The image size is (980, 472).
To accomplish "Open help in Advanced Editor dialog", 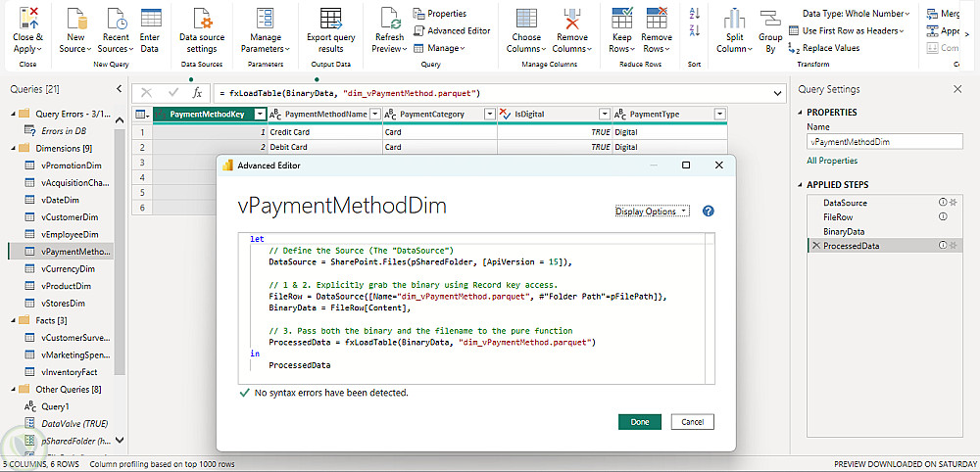I will coord(709,211).
